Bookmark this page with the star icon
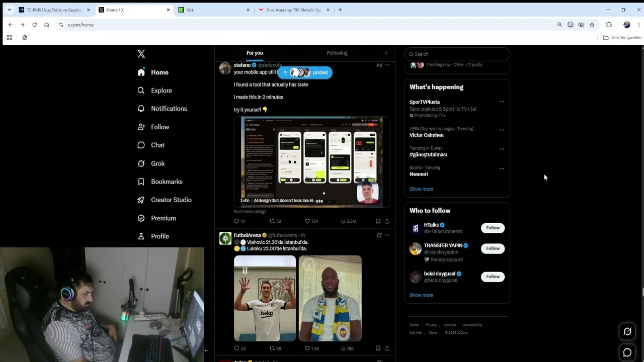 [592, 25]
